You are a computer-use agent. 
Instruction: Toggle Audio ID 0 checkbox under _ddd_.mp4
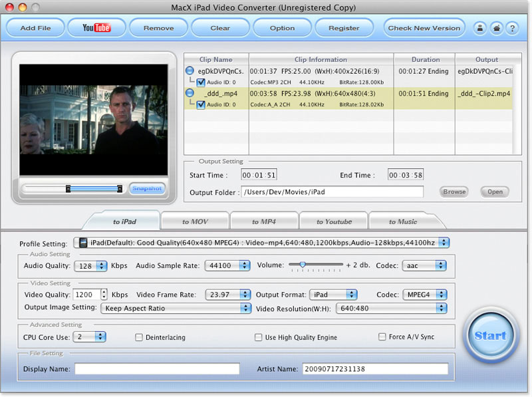click(201, 104)
